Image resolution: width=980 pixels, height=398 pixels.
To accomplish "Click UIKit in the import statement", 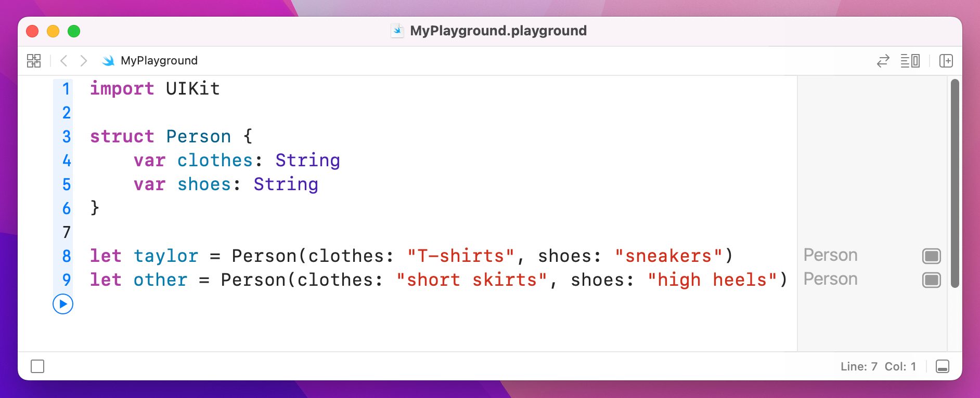I will (193, 89).
